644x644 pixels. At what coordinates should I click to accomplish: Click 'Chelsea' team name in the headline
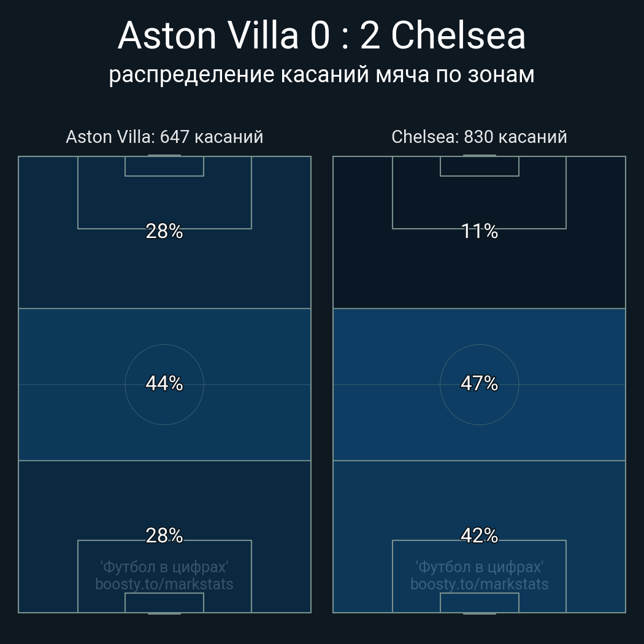click(458, 36)
